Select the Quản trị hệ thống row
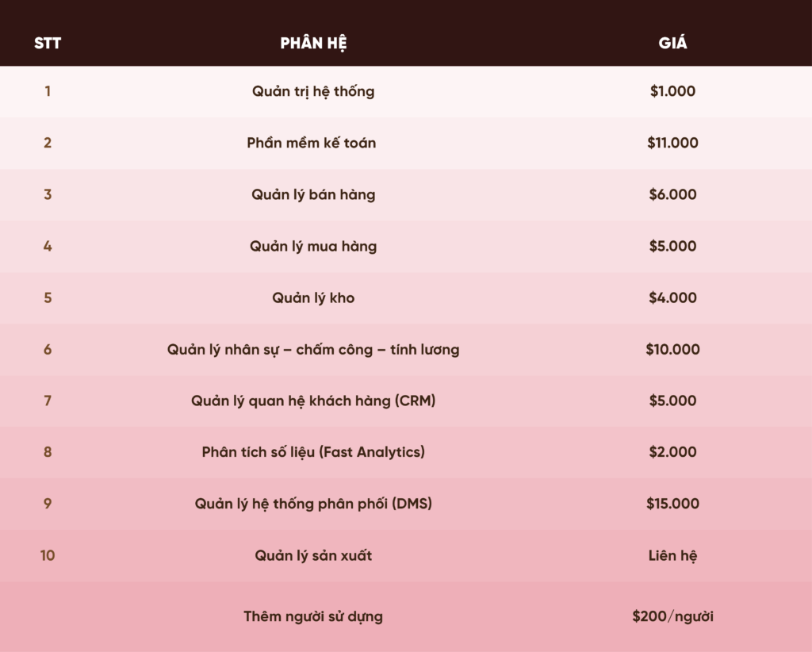Screen dimensions: 812x652 [406, 92]
